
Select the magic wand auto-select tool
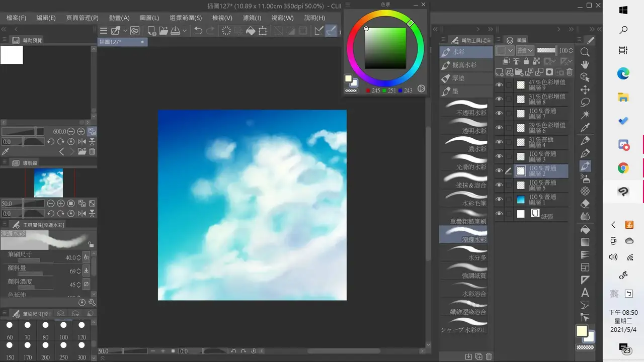(585, 115)
